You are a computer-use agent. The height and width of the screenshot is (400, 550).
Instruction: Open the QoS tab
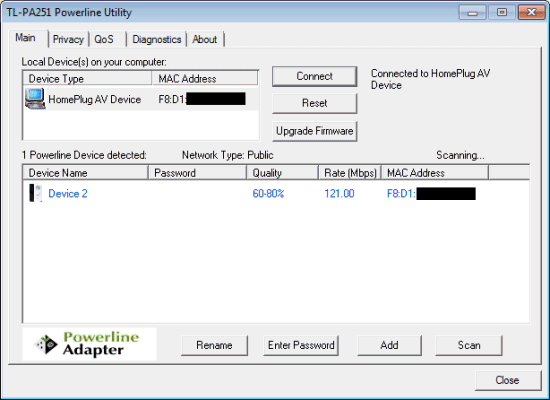point(104,39)
